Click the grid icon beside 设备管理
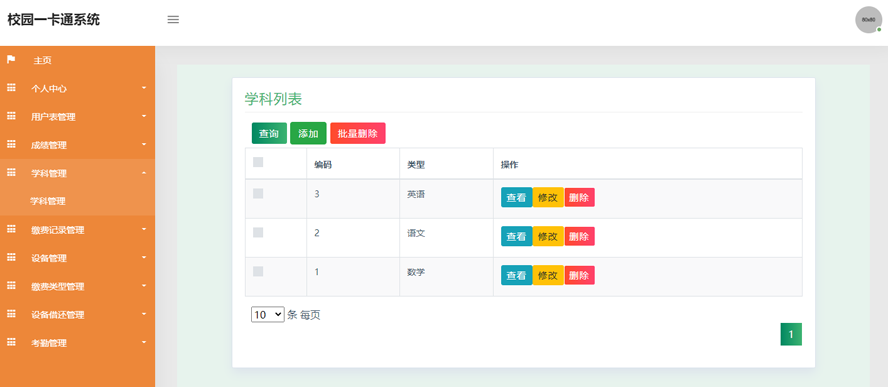888x387 pixels. [x=11, y=258]
